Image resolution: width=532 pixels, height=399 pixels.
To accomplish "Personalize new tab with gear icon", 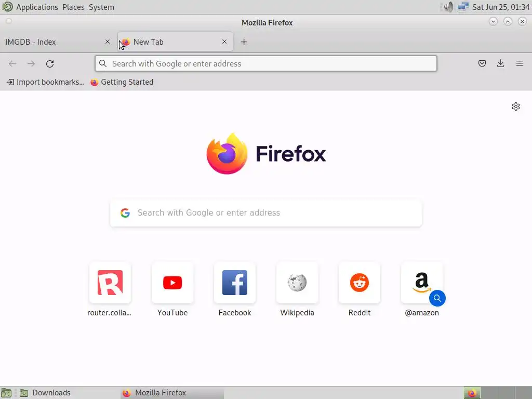I will (516, 107).
